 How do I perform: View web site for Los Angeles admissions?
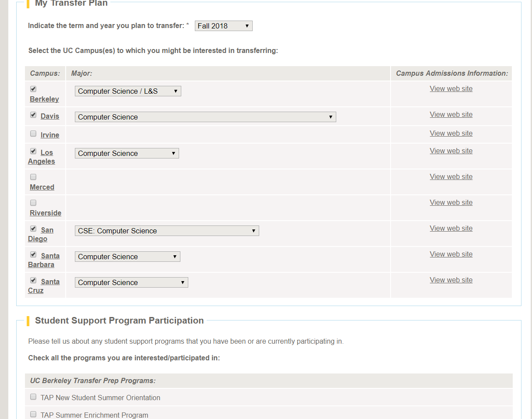pos(451,151)
